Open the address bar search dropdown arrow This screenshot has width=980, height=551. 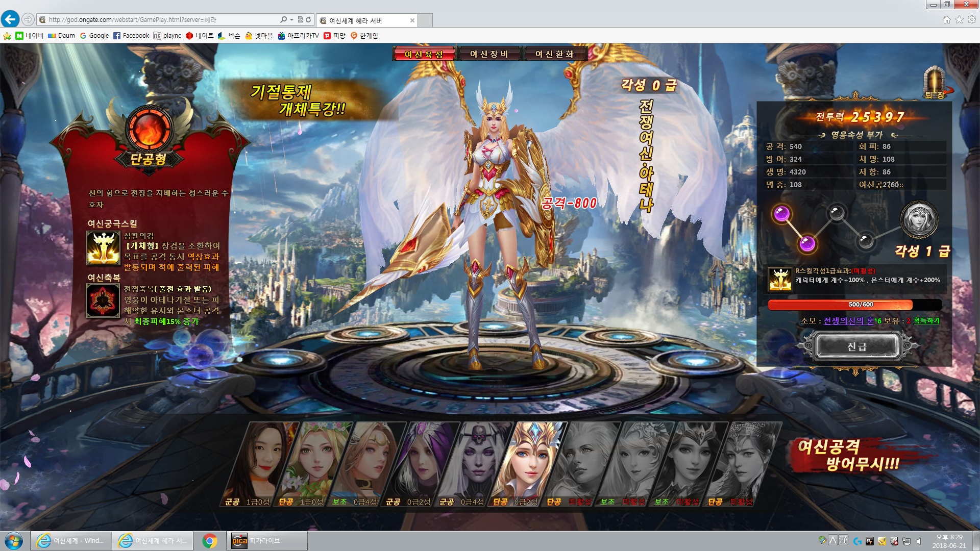291,19
